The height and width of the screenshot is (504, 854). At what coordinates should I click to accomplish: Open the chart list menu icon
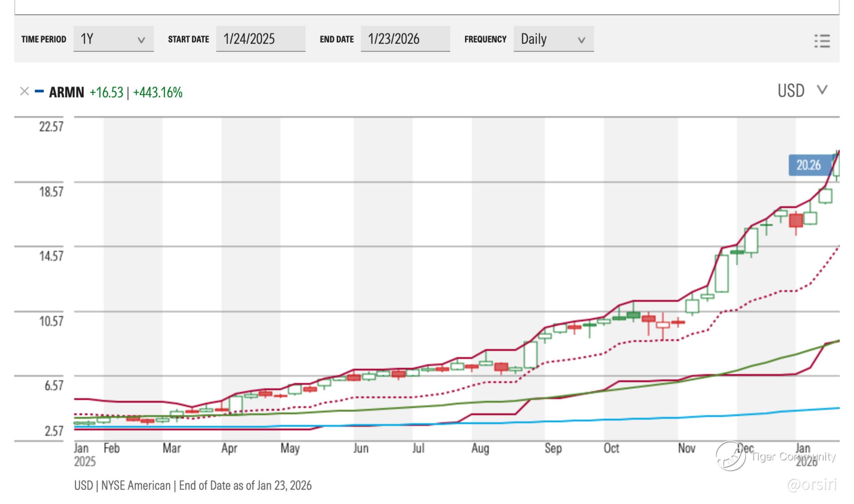tap(822, 41)
